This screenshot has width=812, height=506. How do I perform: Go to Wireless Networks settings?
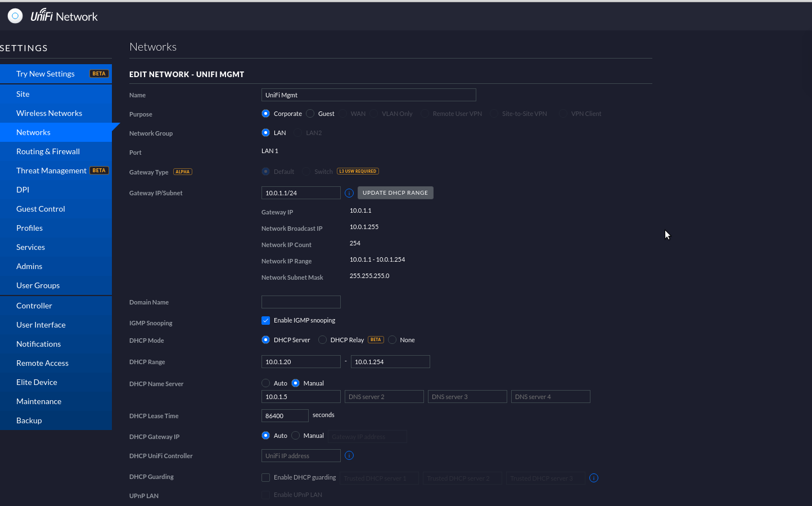[x=56, y=113]
